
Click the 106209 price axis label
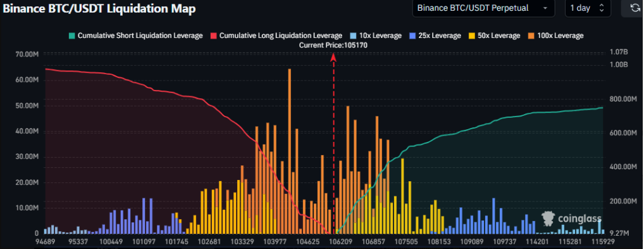point(342,241)
